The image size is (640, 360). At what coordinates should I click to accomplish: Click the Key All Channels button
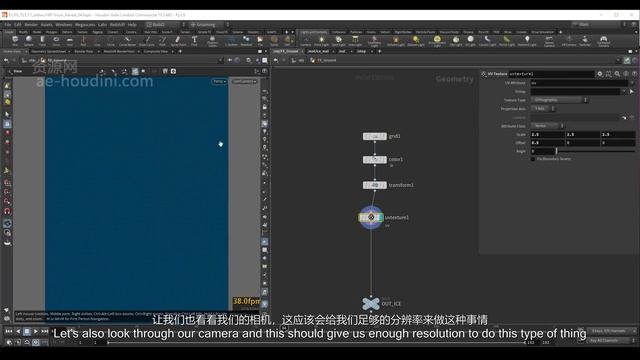(610, 340)
